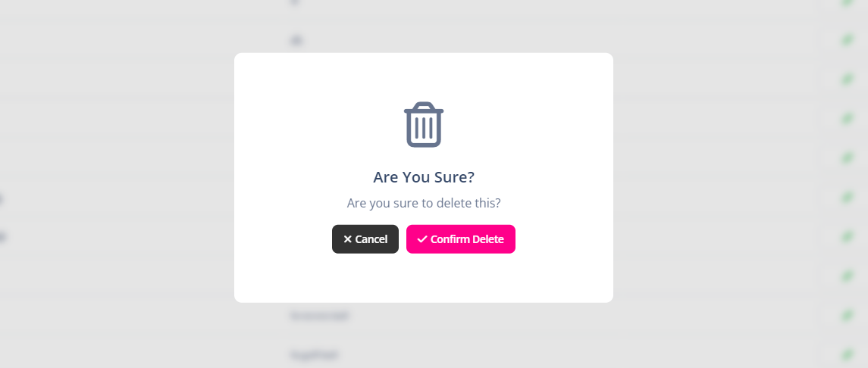Screen dimensions: 868x368
Task: Click the "Are You Sure?" heading
Action: pyautogui.click(x=424, y=177)
